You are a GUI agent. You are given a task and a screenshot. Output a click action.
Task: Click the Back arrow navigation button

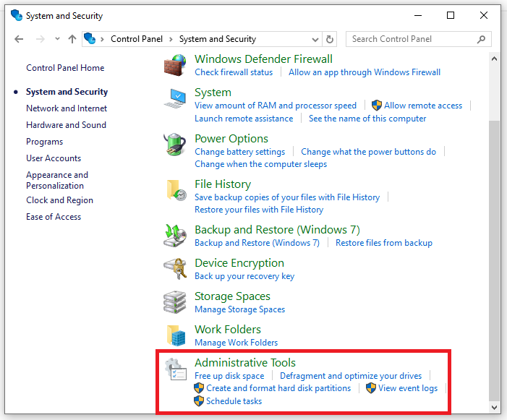(19, 39)
